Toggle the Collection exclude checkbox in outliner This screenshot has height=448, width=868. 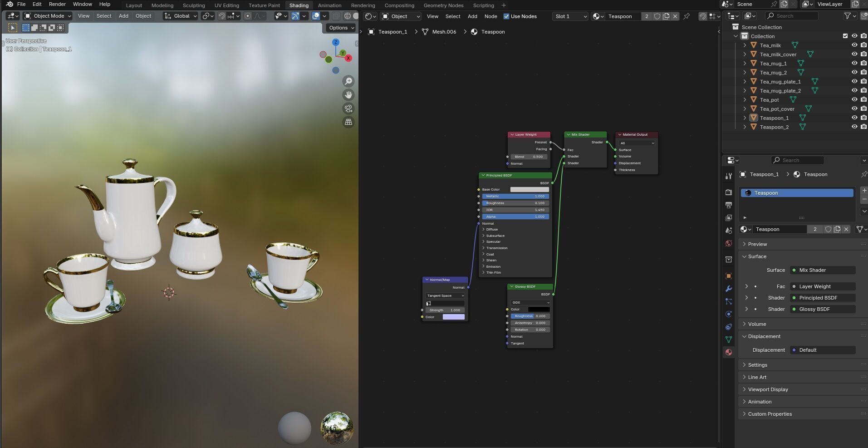tap(845, 36)
